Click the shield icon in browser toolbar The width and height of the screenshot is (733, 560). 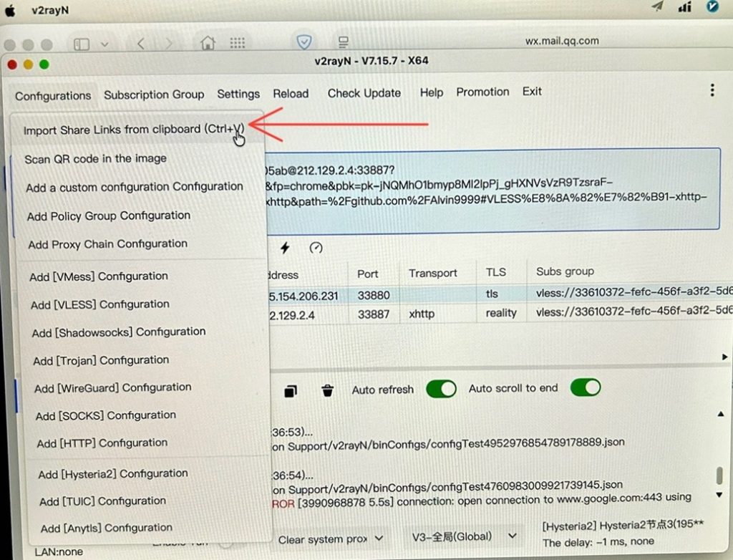pos(304,42)
